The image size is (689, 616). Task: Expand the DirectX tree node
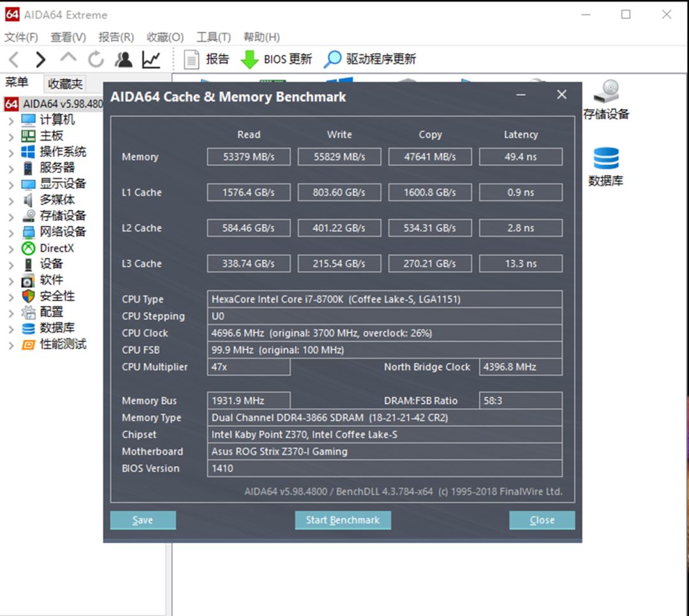click(11, 250)
